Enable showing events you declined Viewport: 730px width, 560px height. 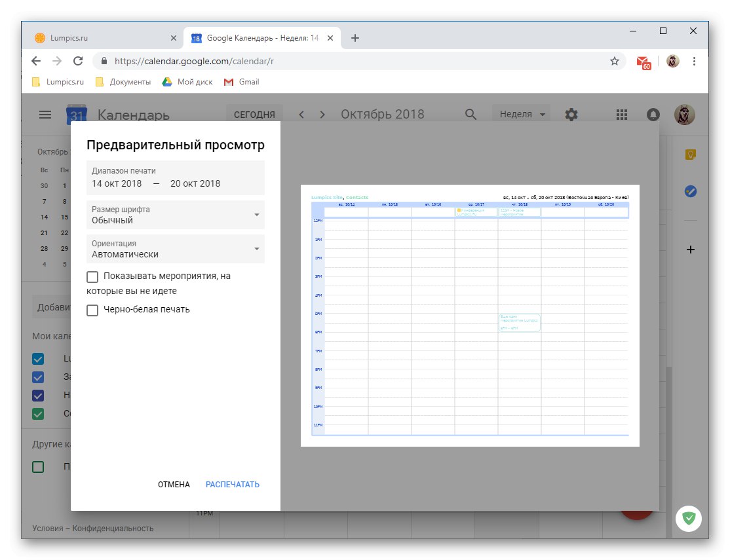pyautogui.click(x=92, y=277)
